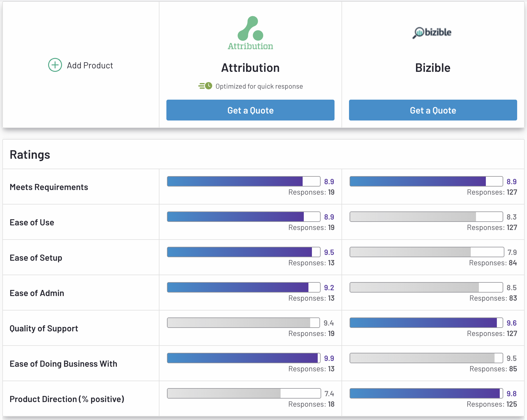
Task: Click Bizible's 9.8 Product Direction score
Action: coord(512,394)
